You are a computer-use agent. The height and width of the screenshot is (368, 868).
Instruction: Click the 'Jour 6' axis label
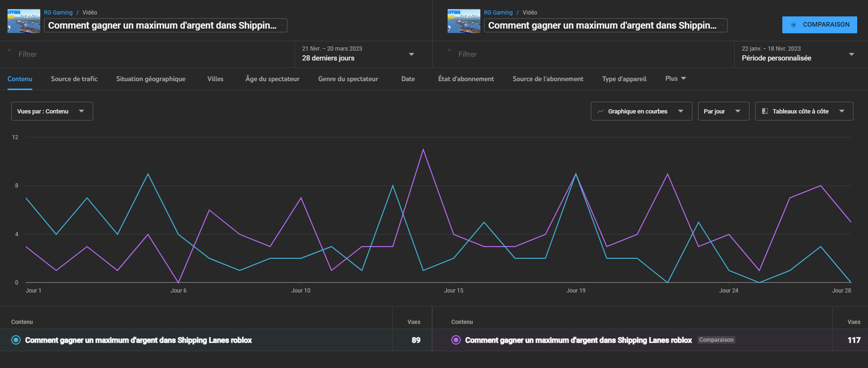coord(178,291)
